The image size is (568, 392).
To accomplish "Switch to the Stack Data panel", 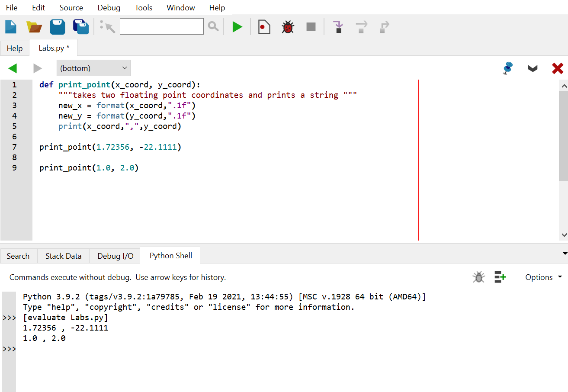I will (63, 255).
